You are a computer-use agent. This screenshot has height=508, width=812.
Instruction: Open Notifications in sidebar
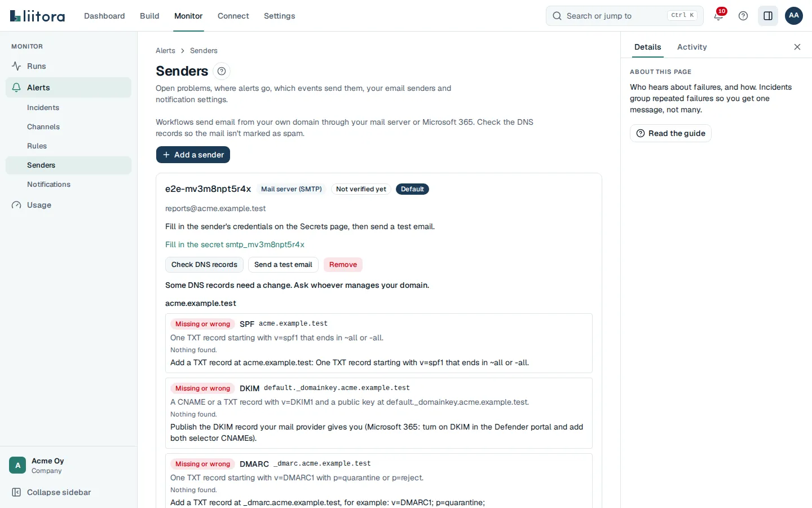pyautogui.click(x=68, y=185)
